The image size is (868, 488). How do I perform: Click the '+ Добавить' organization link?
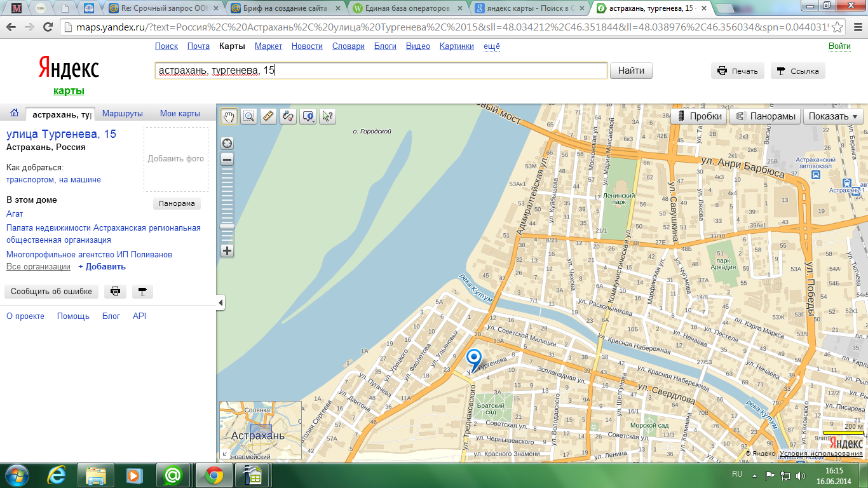click(x=102, y=267)
